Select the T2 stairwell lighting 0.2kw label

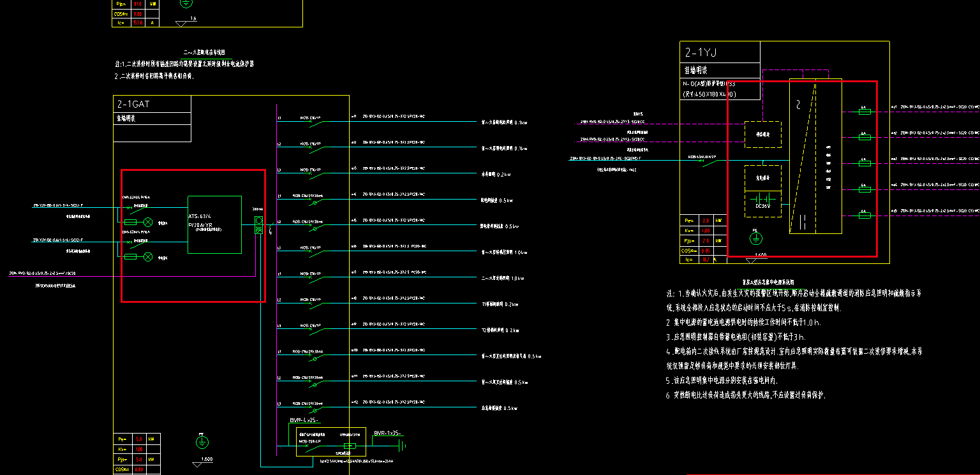(500, 330)
